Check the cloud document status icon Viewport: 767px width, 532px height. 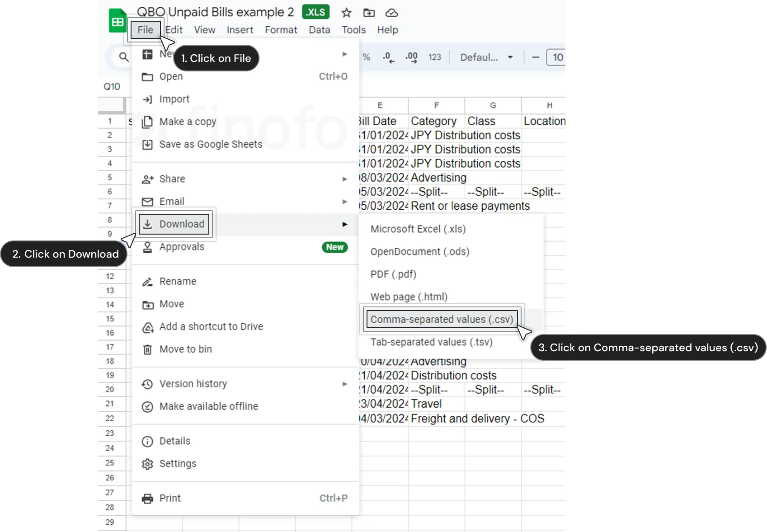[391, 13]
